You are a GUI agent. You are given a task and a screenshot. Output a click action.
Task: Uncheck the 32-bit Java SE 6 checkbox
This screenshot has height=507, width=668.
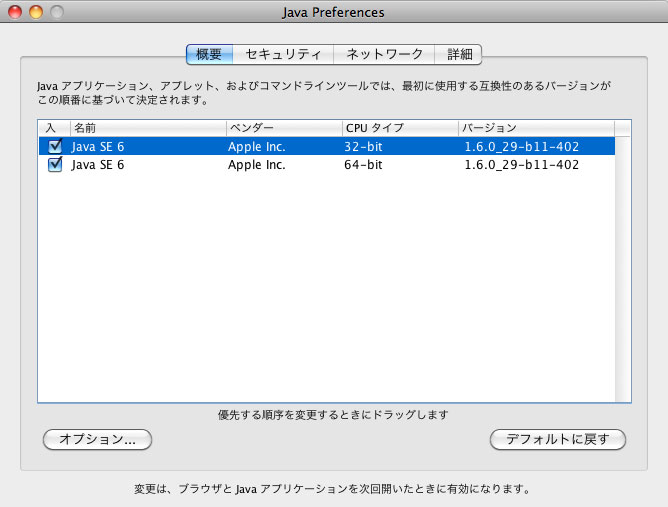(55, 146)
